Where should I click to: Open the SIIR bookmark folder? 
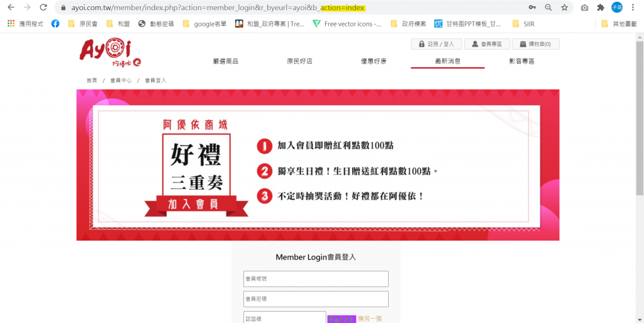[524, 24]
